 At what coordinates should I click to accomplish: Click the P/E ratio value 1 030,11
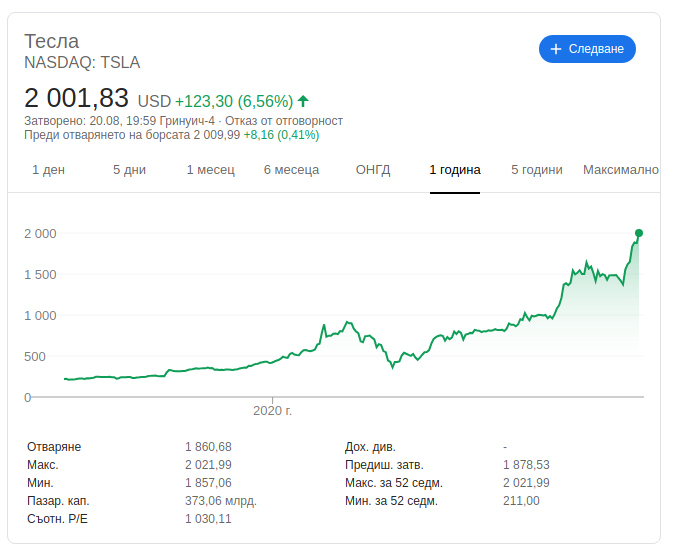click(x=208, y=519)
